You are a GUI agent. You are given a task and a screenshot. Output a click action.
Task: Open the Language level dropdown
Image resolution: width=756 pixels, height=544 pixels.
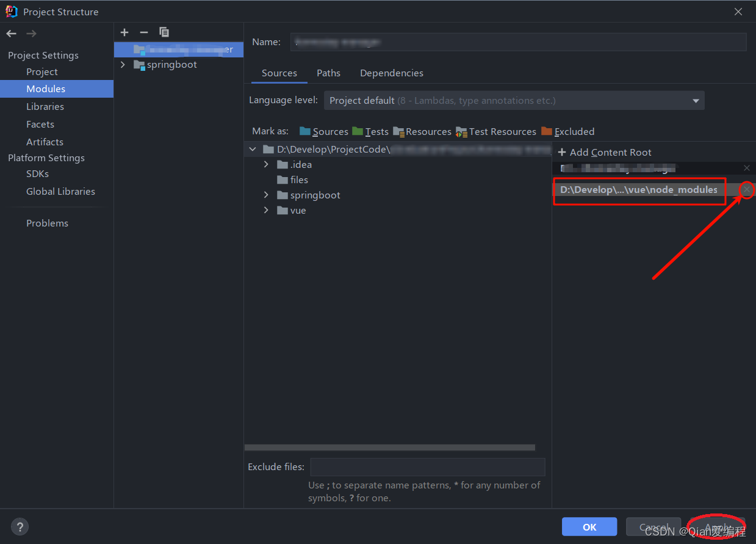pyautogui.click(x=695, y=100)
